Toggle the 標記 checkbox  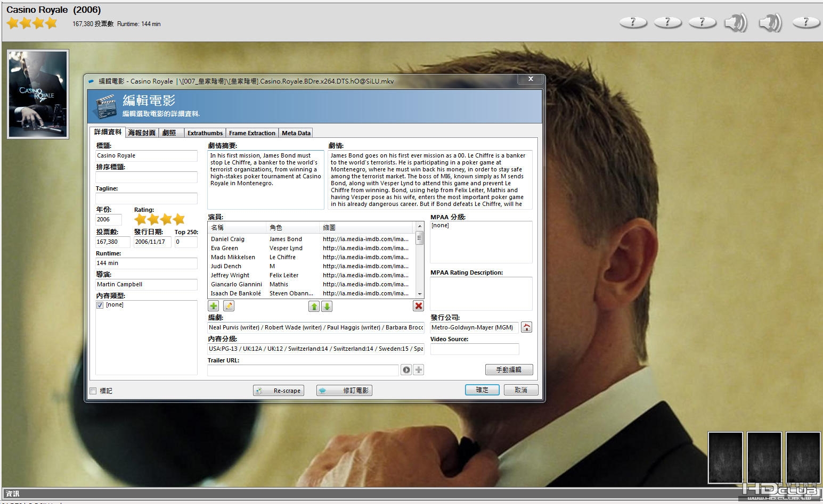click(93, 391)
